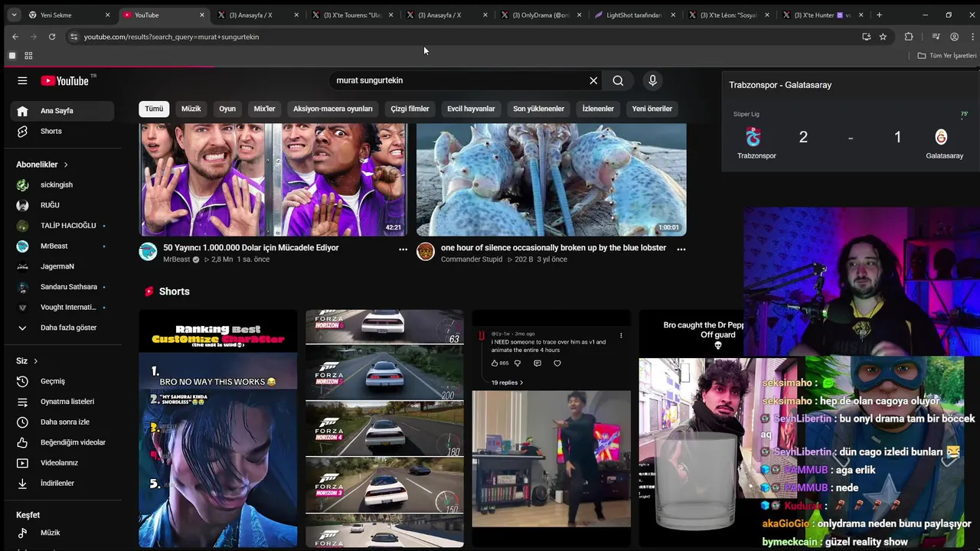
Task: Open the Vought Internati... subscription channel
Action: (62, 307)
